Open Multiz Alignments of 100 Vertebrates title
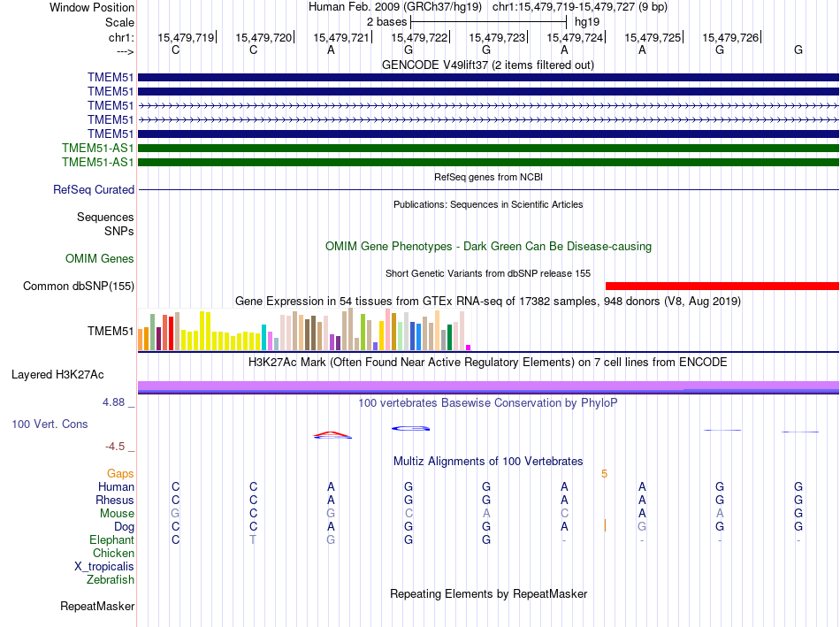Image resolution: width=840 pixels, height=627 pixels. pyautogui.click(x=488, y=462)
